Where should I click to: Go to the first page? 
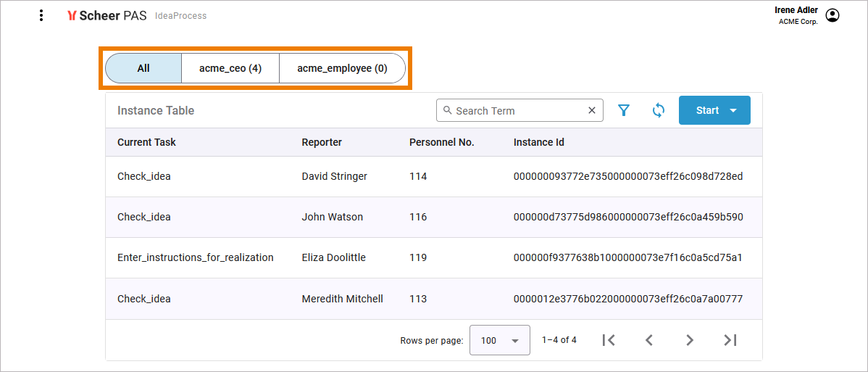click(609, 340)
